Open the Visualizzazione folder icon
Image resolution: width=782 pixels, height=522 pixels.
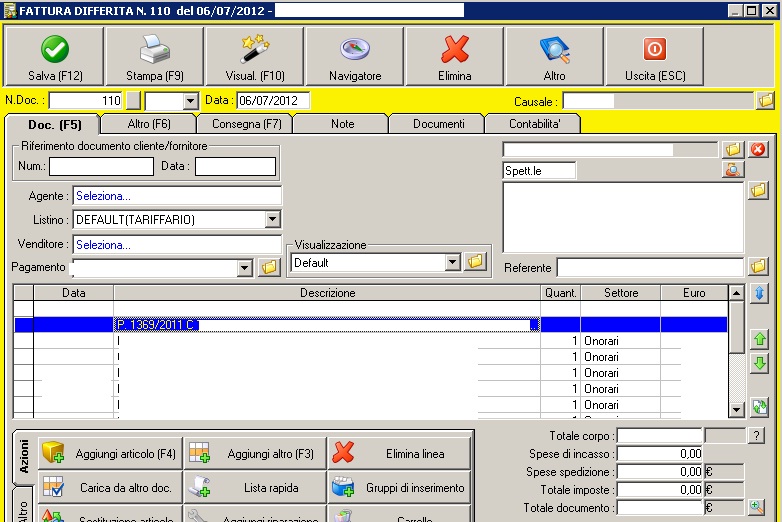[x=475, y=261]
